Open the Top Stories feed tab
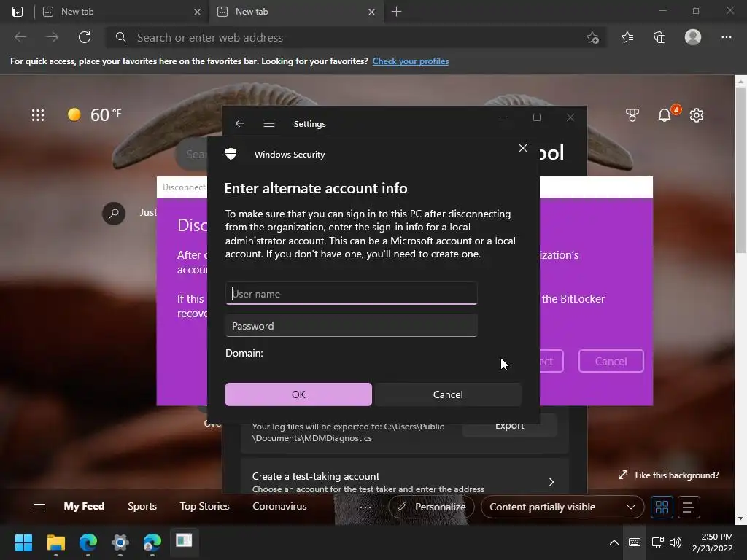Viewport: 747px width, 560px height. pos(204,506)
